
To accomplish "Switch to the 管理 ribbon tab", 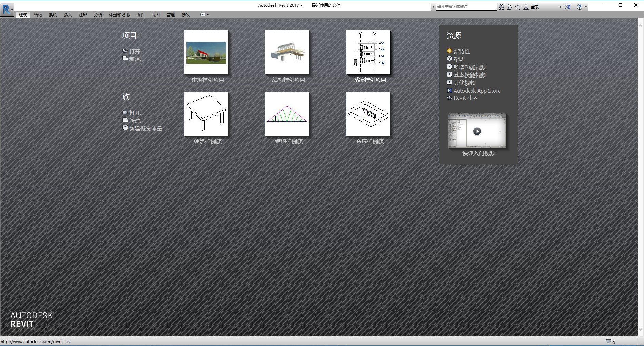I will [x=171, y=15].
